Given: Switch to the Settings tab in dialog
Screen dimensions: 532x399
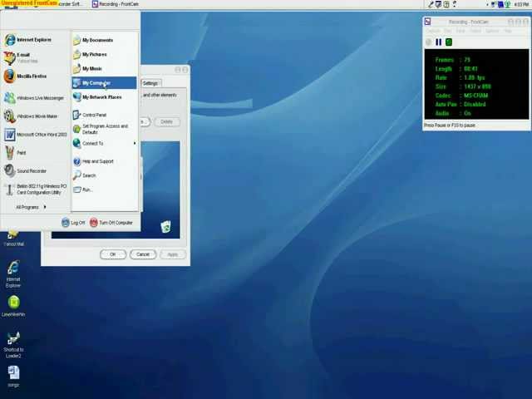Looking at the screenshot, I should click(150, 83).
